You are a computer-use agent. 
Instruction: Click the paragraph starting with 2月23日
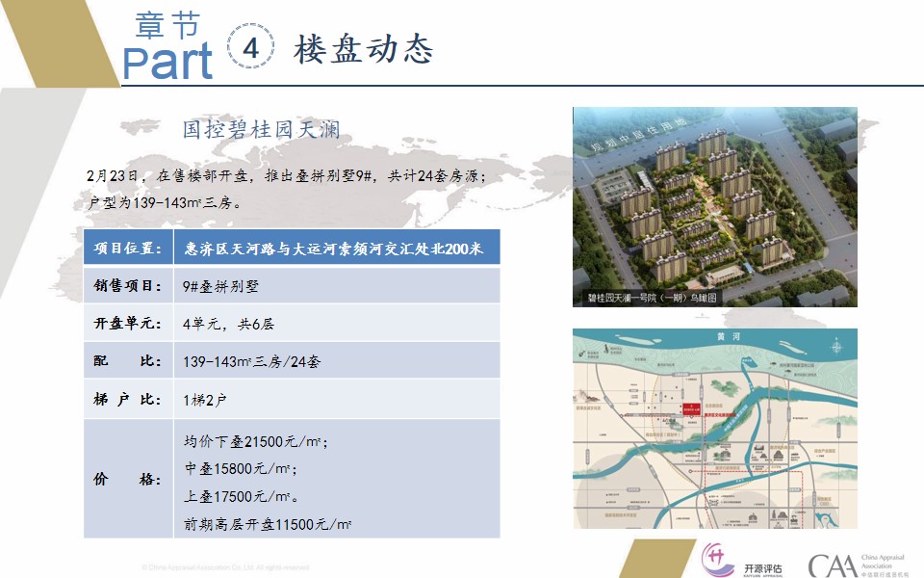(x=288, y=189)
